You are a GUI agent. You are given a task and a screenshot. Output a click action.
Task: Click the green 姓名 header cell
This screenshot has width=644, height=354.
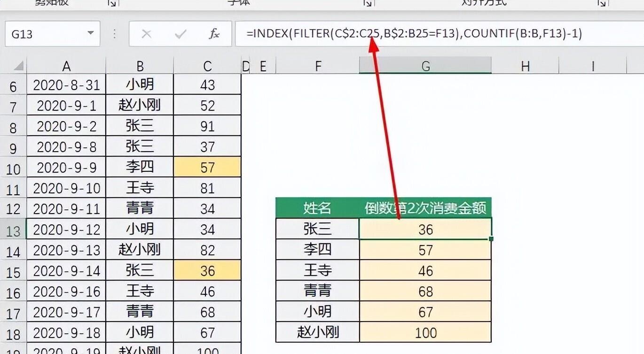(317, 208)
